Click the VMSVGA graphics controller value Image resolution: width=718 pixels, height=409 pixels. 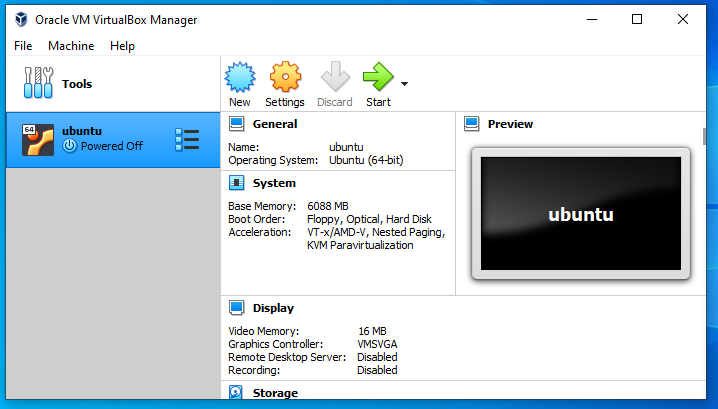(377, 344)
